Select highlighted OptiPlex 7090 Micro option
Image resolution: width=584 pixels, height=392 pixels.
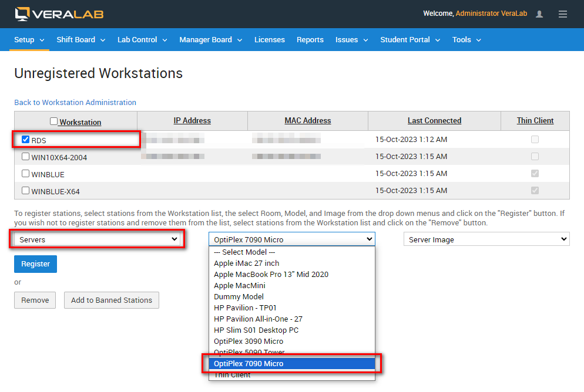pos(291,364)
